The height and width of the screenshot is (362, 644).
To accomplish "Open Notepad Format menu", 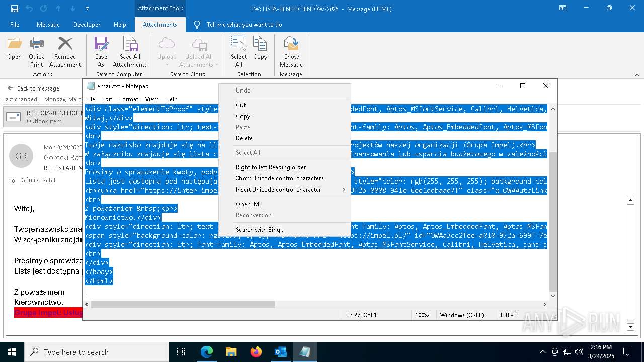I will (129, 99).
